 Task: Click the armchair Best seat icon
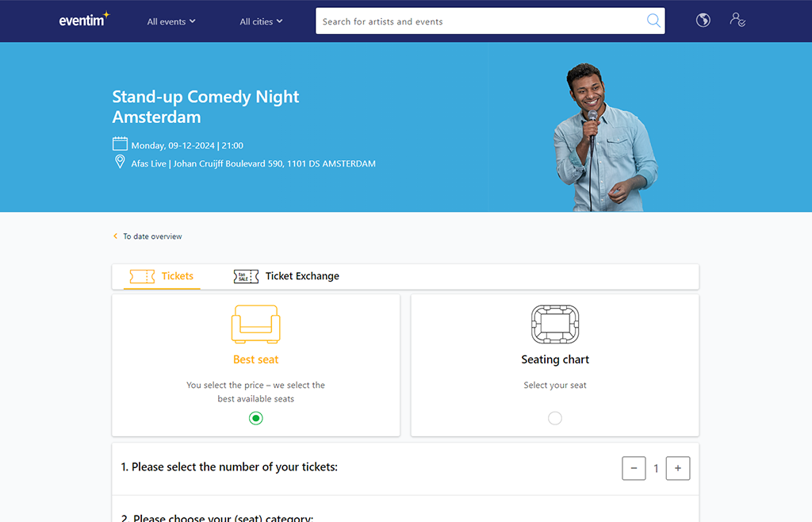(x=255, y=324)
